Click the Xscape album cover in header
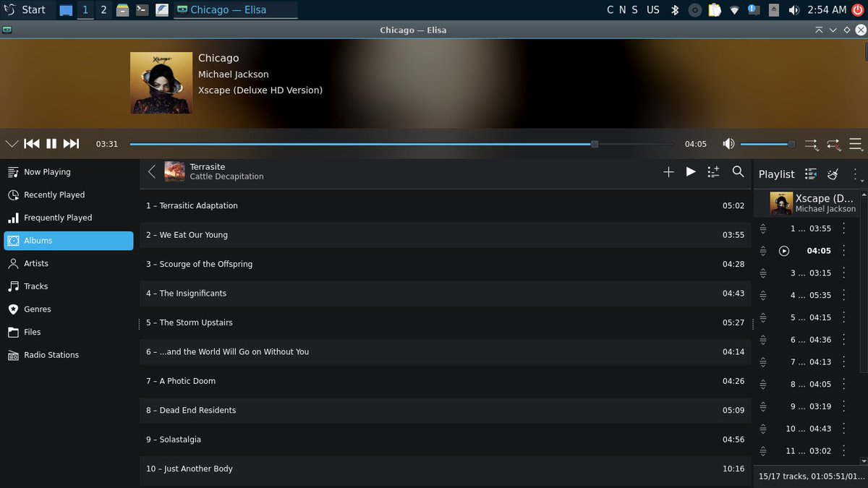868x488 pixels. click(x=161, y=82)
